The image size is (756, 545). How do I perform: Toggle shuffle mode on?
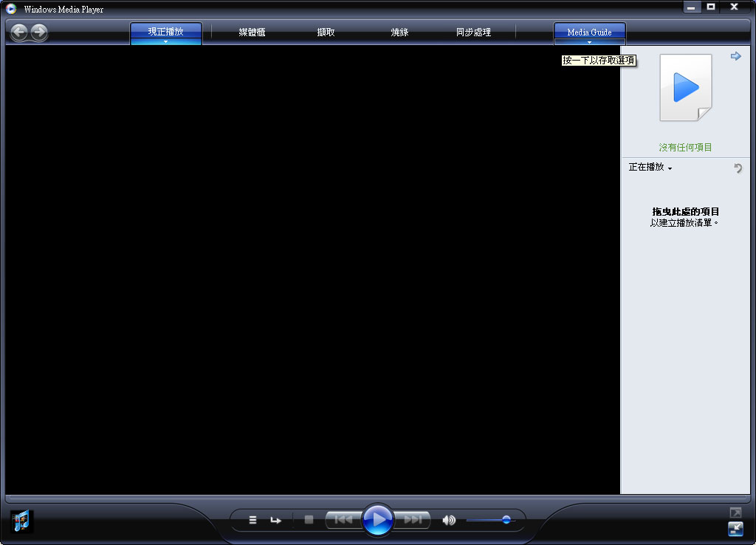[252, 520]
